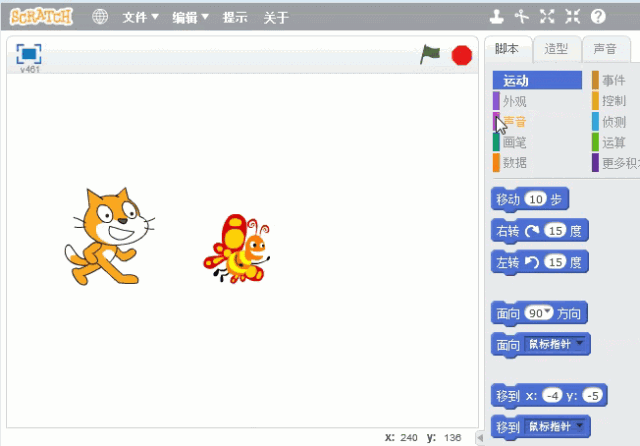Select the 更多积木 block category
640x446 pixels.
click(616, 163)
